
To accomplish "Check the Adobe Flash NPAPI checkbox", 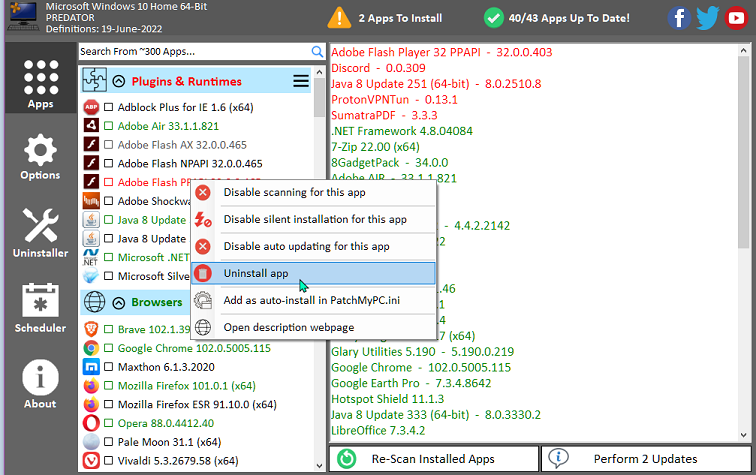I will pos(108,163).
